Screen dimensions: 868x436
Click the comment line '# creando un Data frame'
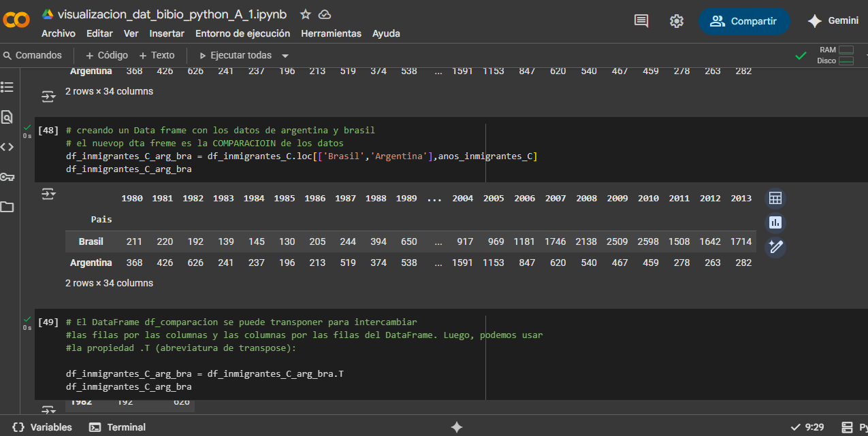[221, 130]
